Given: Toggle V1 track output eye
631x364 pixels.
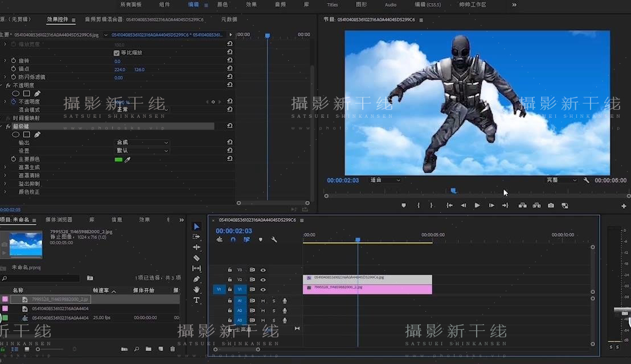Looking at the screenshot, I should point(263,289).
